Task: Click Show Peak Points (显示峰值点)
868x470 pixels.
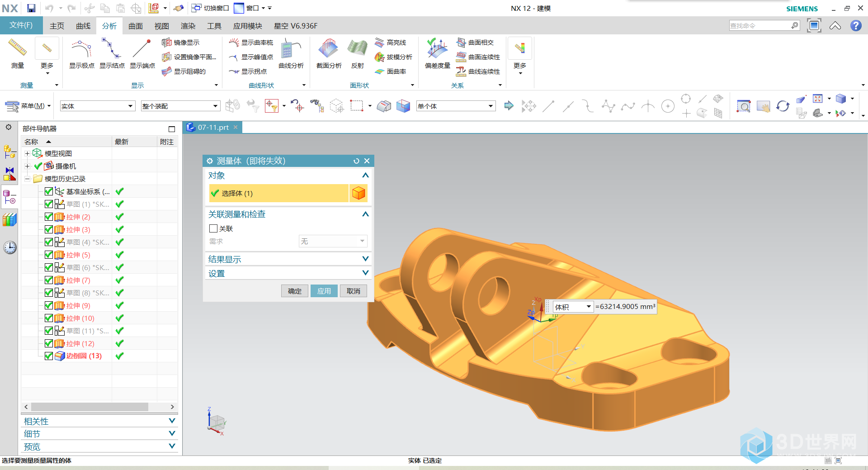Action: pos(251,57)
